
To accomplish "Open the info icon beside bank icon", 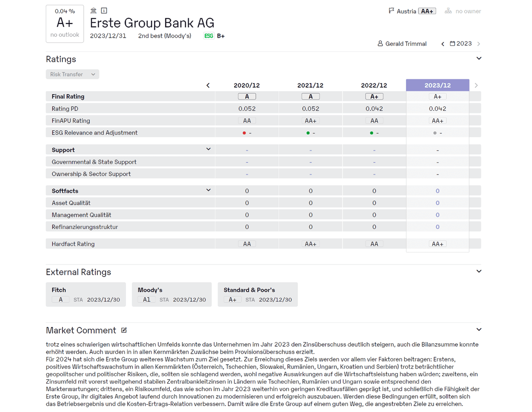I will point(104,11).
